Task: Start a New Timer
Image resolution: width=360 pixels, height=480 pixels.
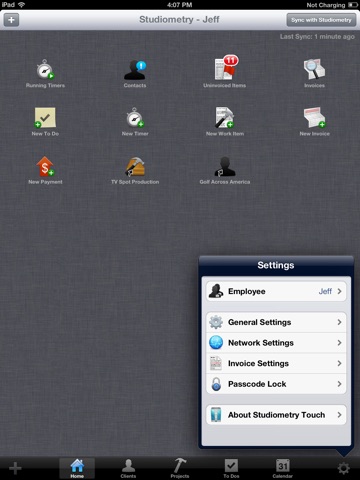Action: coord(135,118)
